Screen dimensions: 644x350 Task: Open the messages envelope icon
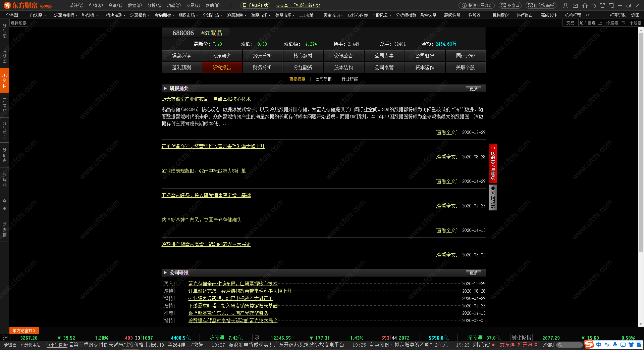point(575,5)
